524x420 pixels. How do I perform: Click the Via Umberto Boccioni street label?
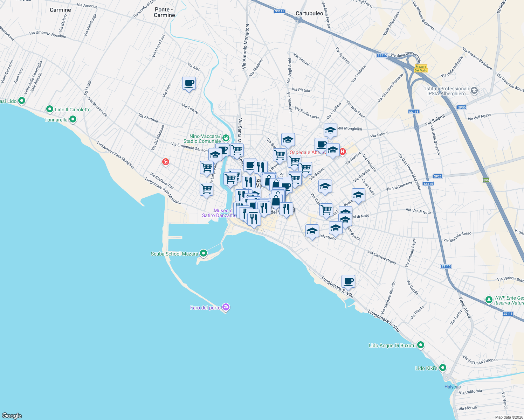click(48, 34)
